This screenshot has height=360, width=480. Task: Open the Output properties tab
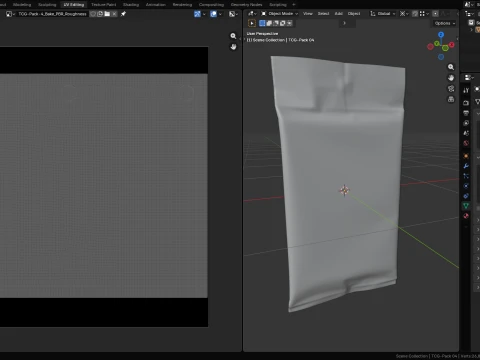[x=466, y=113]
